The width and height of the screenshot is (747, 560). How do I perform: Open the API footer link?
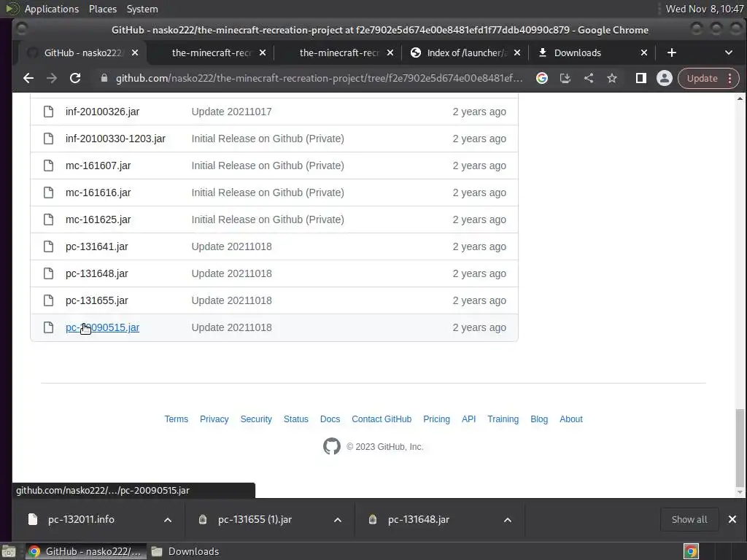[469, 419]
